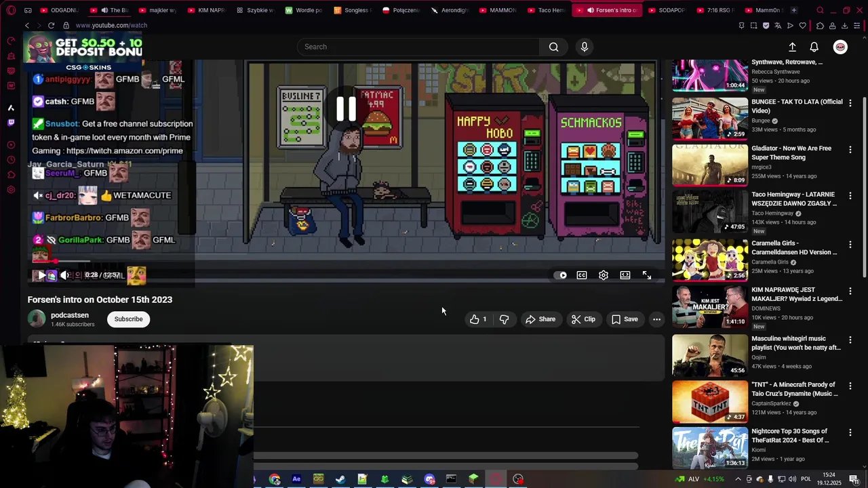Toggle theater mode in player
The image size is (868, 488).
point(625,275)
